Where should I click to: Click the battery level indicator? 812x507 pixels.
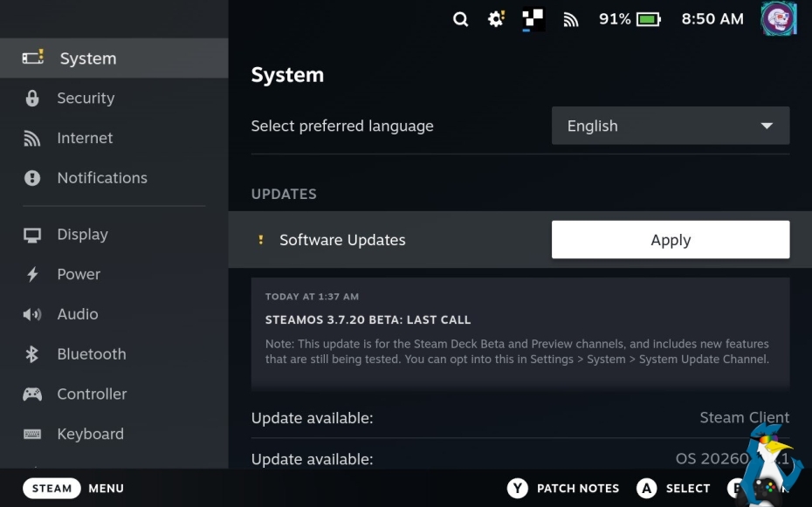[648, 19]
